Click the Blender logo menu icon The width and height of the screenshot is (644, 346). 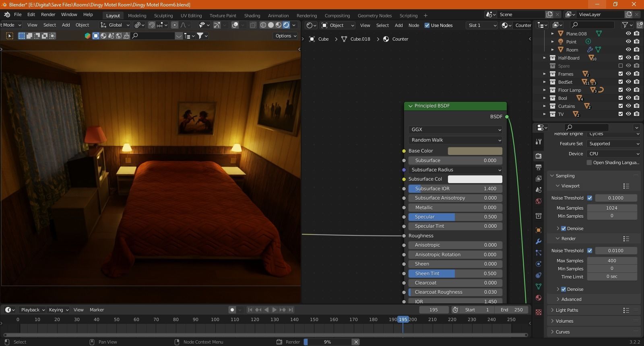point(7,14)
